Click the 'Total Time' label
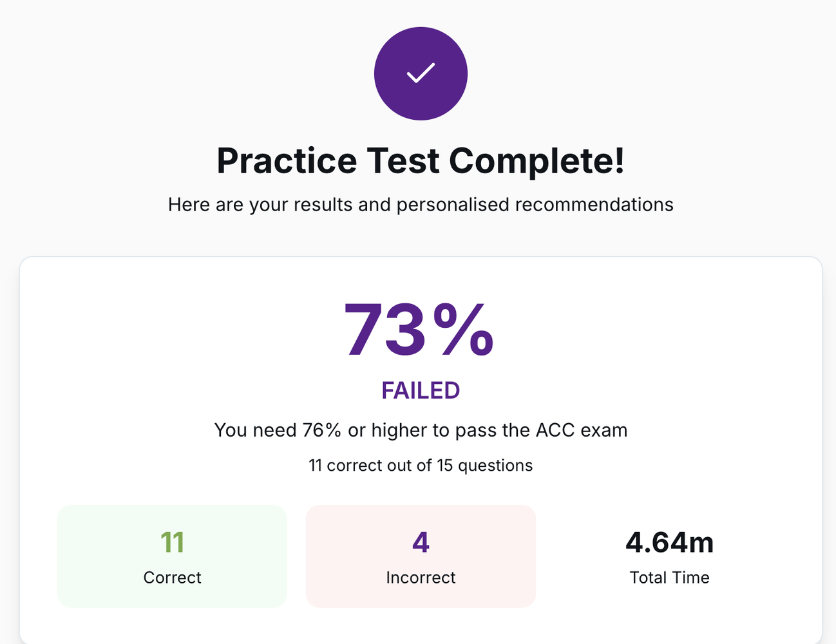Screen dimensions: 836x644 point(669,578)
